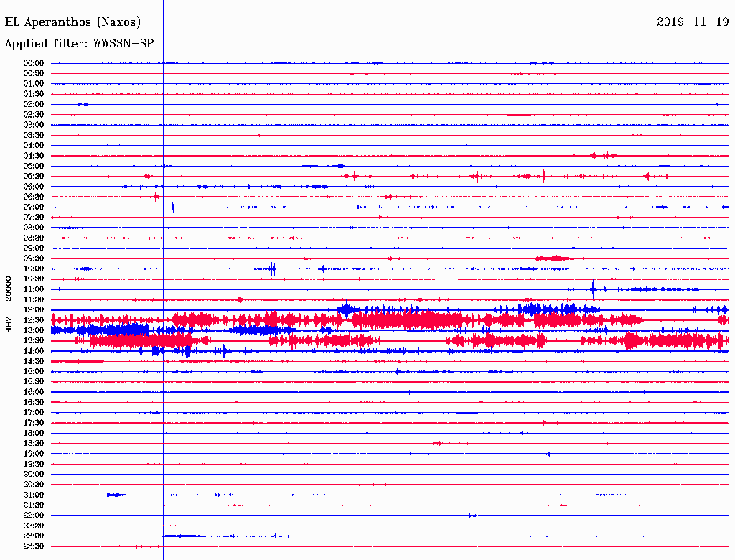Select the '19:30' time label

click(34, 465)
